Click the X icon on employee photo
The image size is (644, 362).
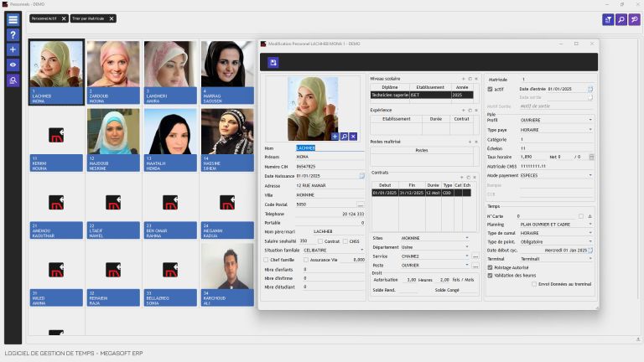point(353,137)
